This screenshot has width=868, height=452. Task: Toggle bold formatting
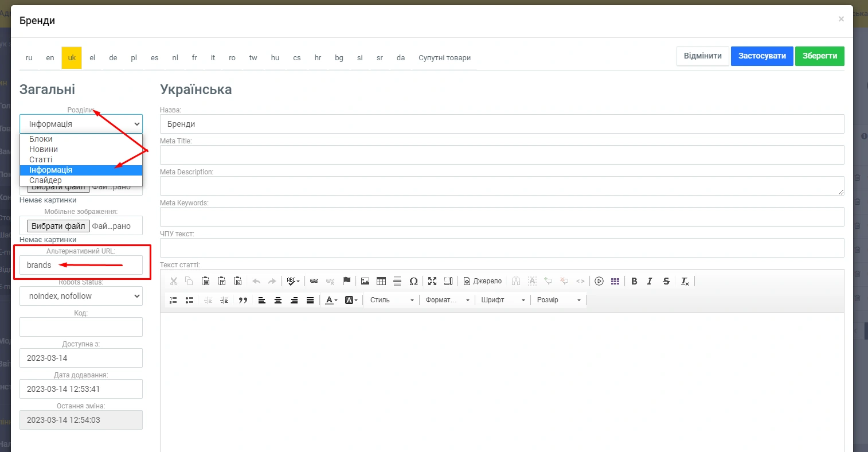click(x=634, y=281)
